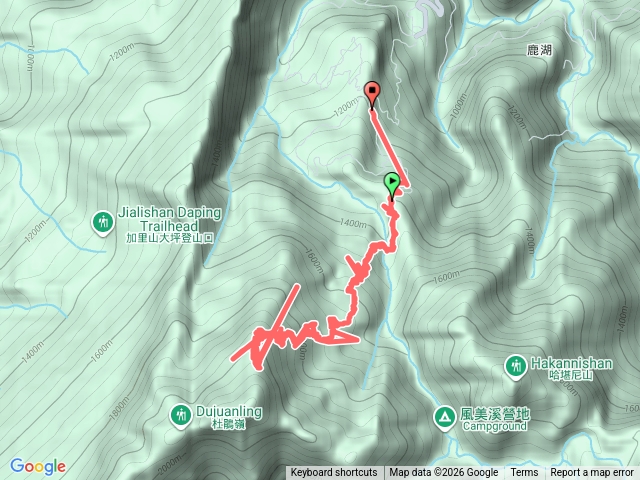Click the Jialishan Daping Trailhead label
Viewport: 640px width, 480px height.
[x=170, y=219]
